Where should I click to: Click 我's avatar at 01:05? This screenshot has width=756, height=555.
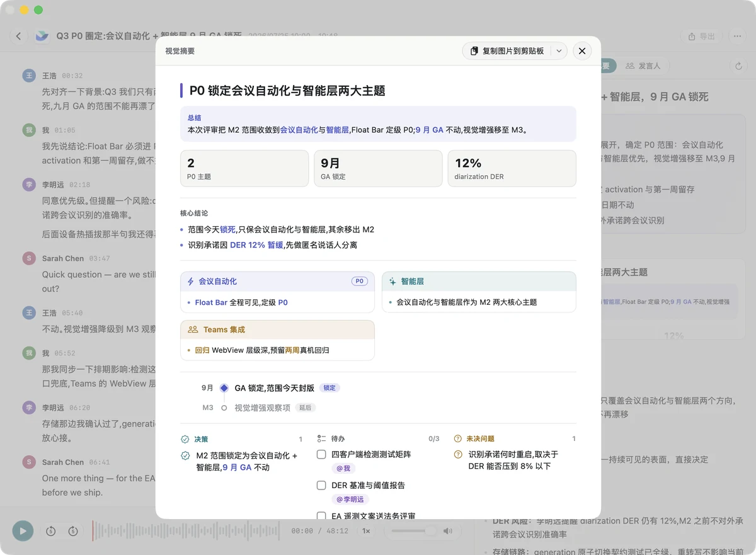coord(29,130)
